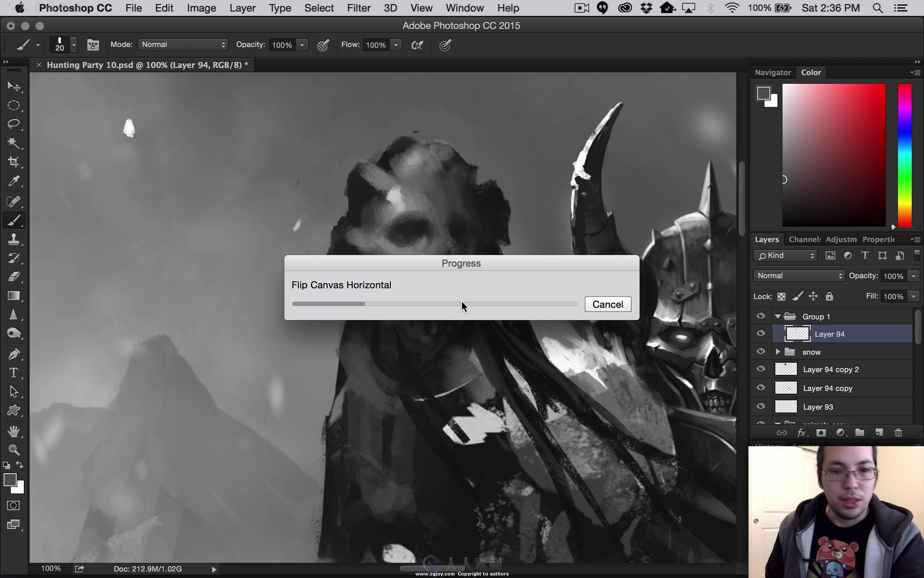The width and height of the screenshot is (924, 578).
Task: Toggle pressure for size in options bar
Action: click(445, 45)
